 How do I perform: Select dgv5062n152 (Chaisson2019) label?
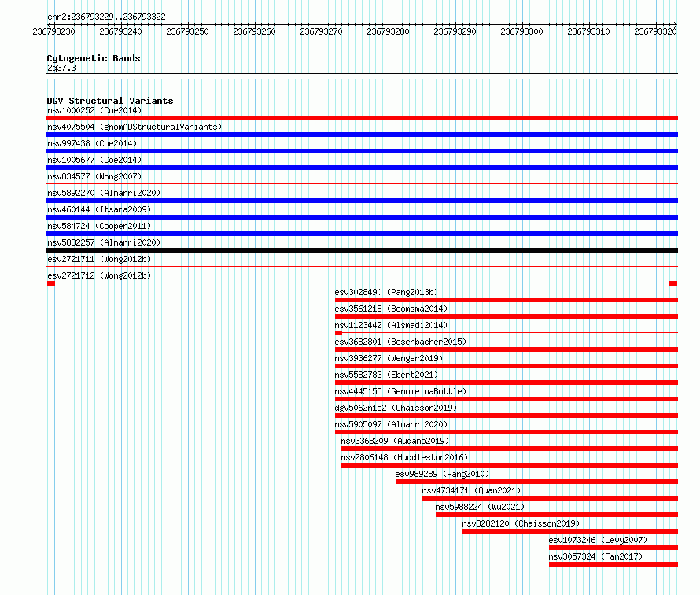pos(396,408)
